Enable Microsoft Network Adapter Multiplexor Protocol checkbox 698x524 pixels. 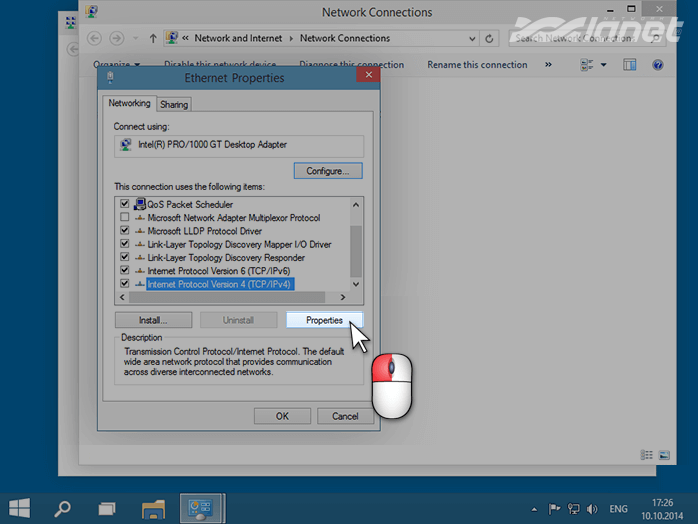click(x=124, y=218)
